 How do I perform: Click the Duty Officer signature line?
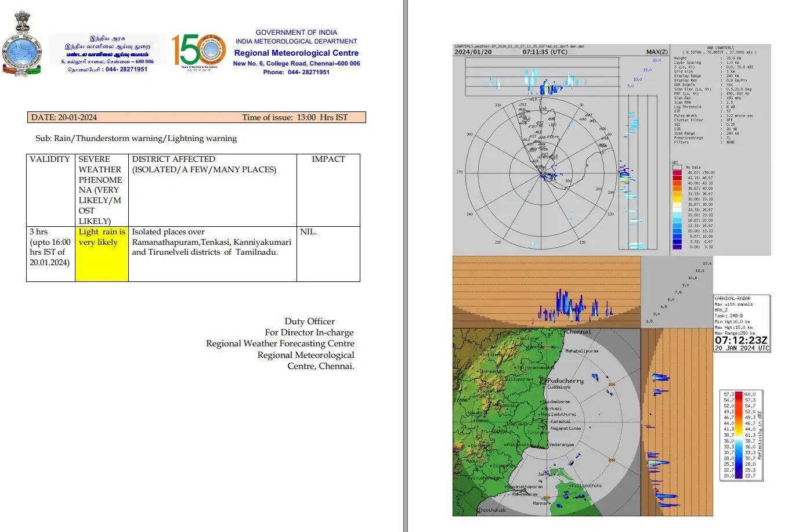click(309, 321)
